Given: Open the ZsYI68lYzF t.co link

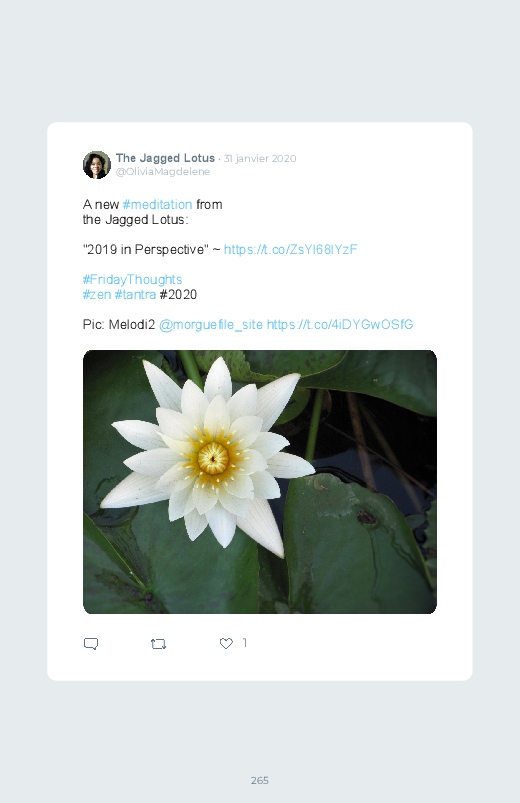Looking at the screenshot, I should click(290, 249).
